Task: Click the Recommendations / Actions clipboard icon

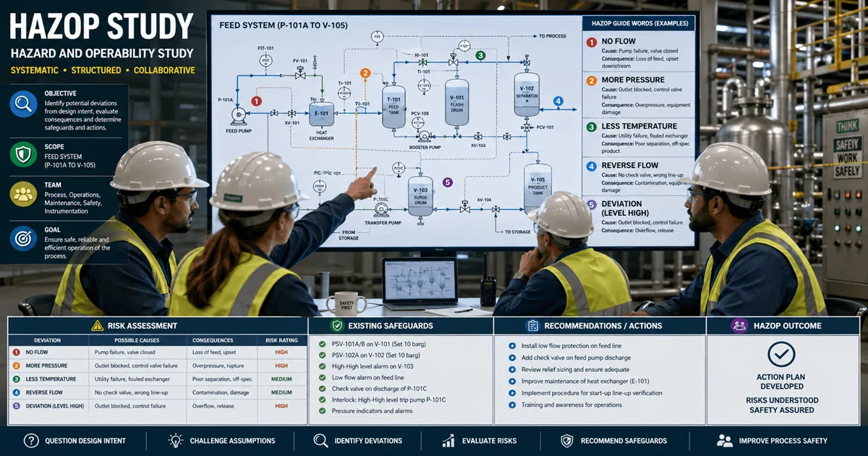Action: [533, 326]
